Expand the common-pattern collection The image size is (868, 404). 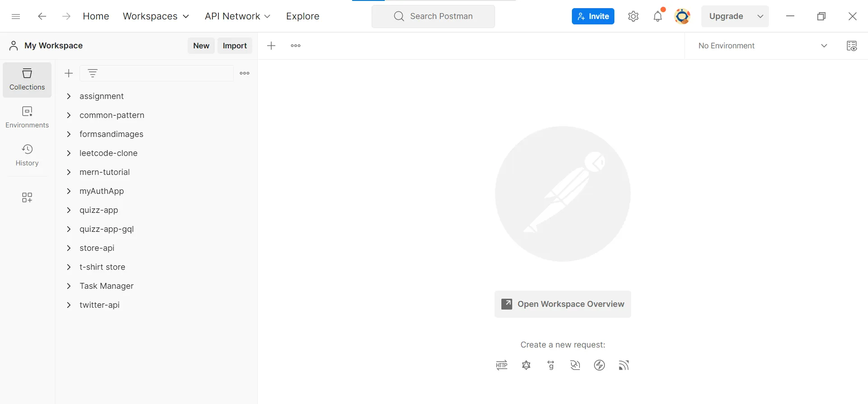69,115
